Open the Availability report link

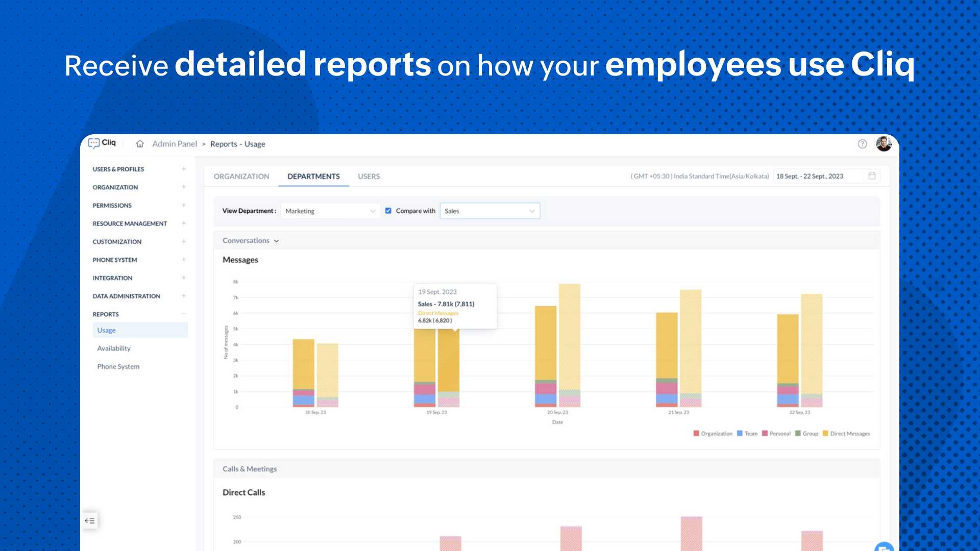(x=114, y=348)
